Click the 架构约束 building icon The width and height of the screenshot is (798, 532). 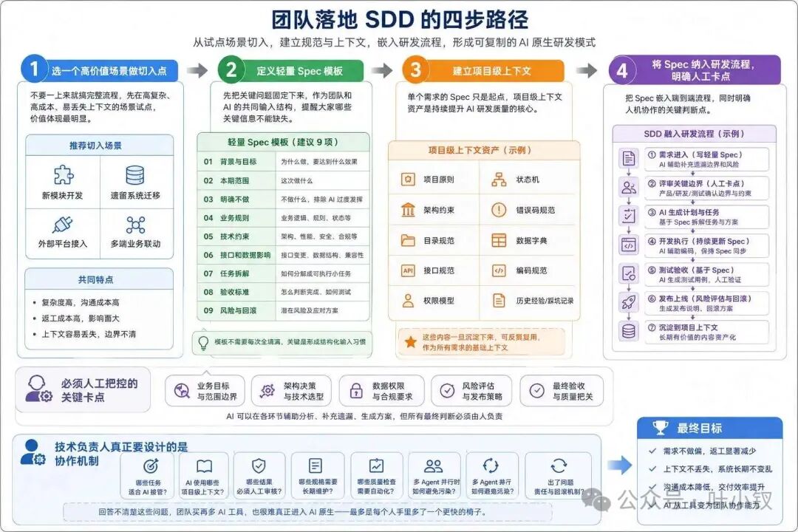(x=408, y=210)
